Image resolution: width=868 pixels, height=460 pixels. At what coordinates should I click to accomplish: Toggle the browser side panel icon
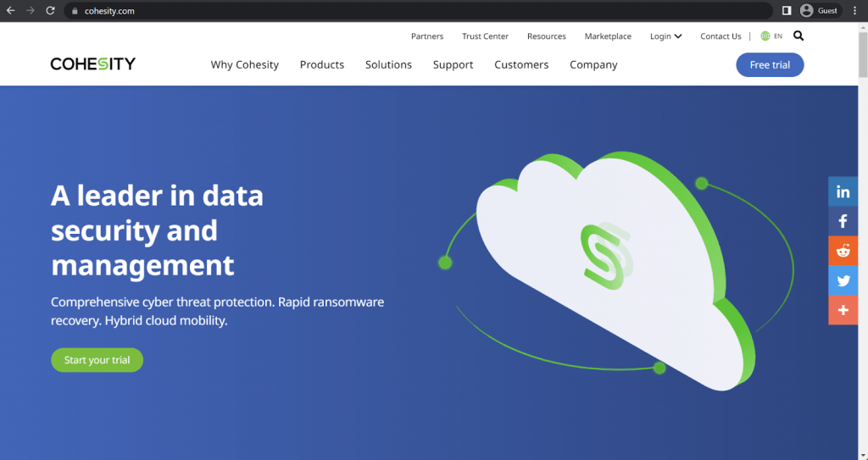tap(787, 10)
